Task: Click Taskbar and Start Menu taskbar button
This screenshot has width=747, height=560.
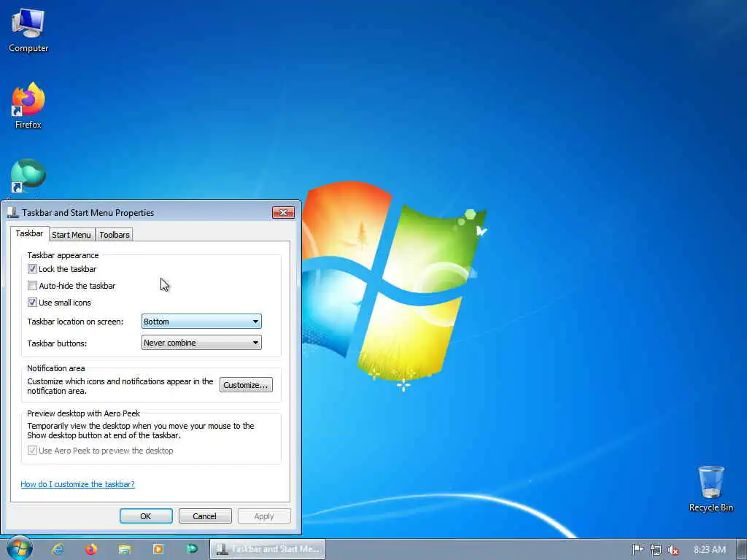Action: pyautogui.click(x=268, y=549)
